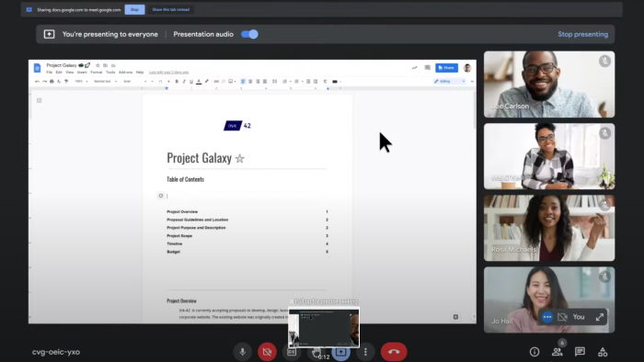
Task: Toggle bold formatting in Docs toolbar
Action: pos(177,81)
